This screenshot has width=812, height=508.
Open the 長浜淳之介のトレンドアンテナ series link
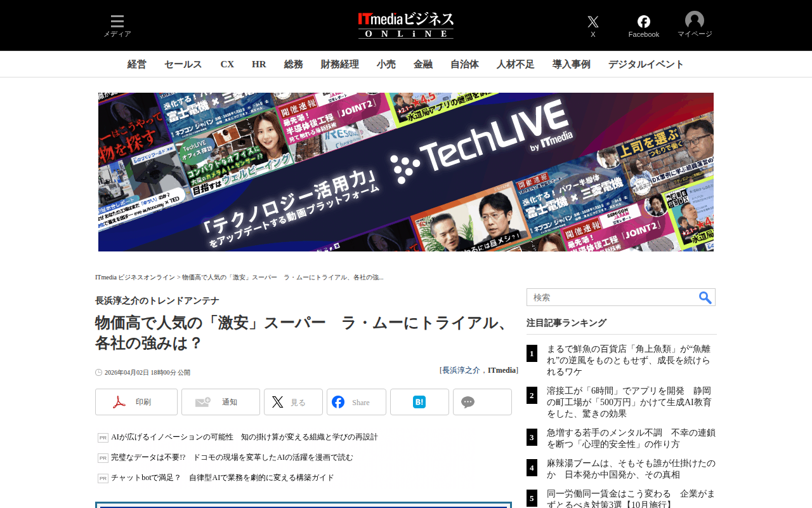[x=157, y=301]
